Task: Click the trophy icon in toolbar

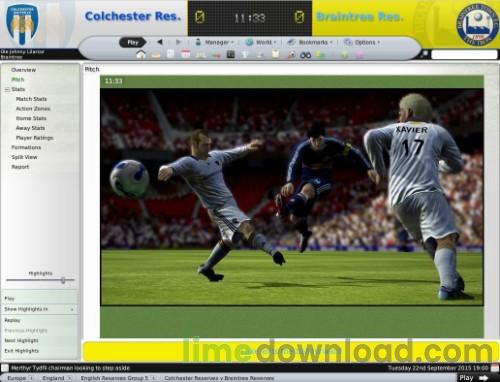Action: click(245, 54)
